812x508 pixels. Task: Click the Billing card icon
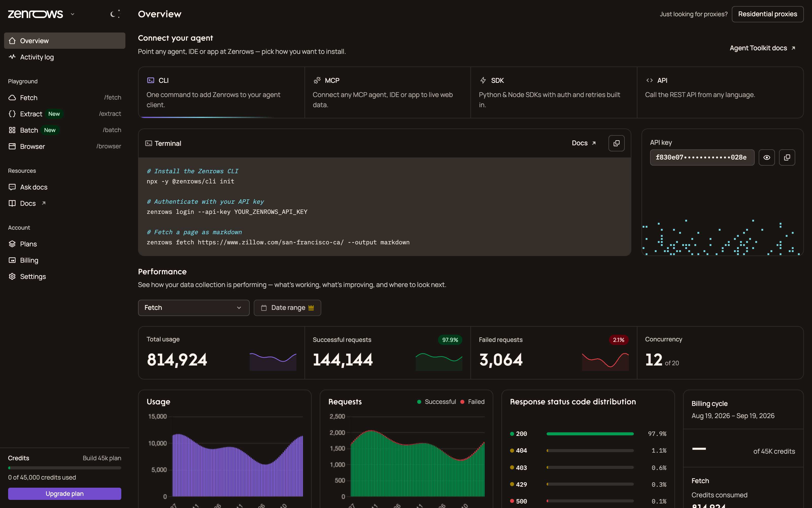(x=12, y=260)
